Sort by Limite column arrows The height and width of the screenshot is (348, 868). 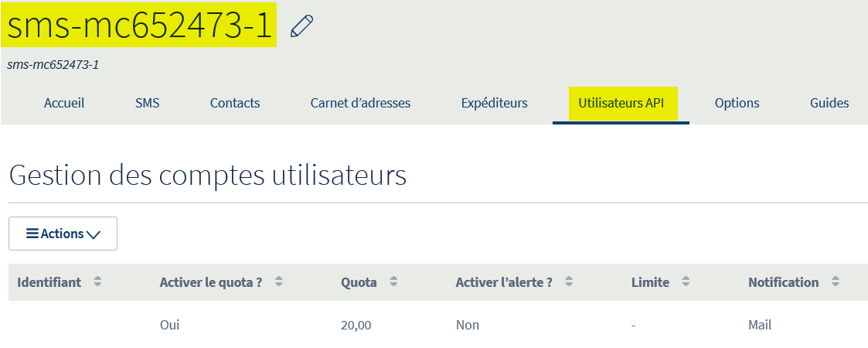[x=686, y=281]
